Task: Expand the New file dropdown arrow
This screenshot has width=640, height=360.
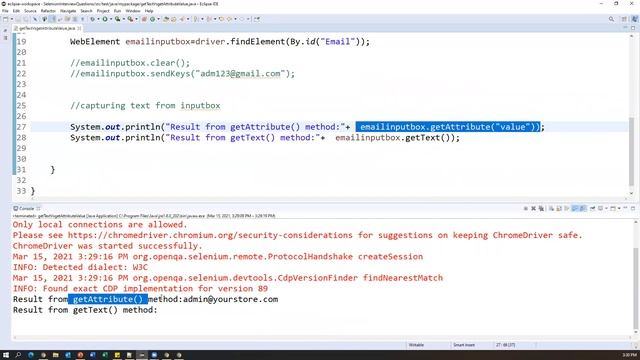Action: coord(12,19)
